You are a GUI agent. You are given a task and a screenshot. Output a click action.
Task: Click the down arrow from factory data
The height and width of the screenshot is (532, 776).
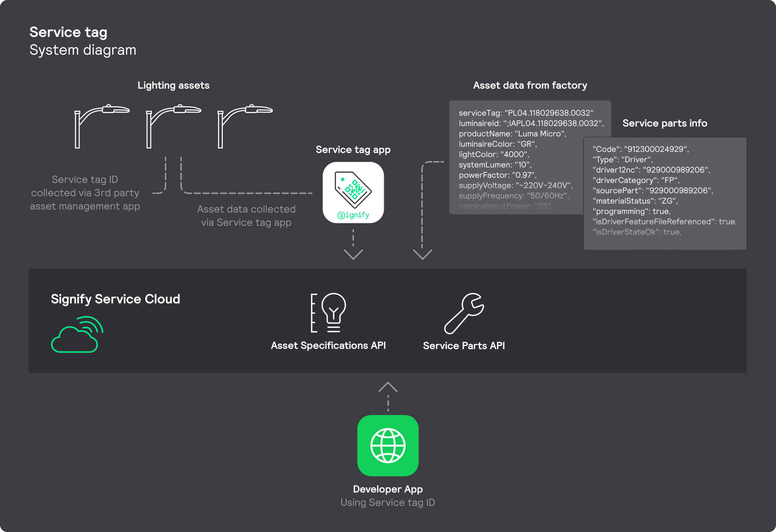[422, 253]
